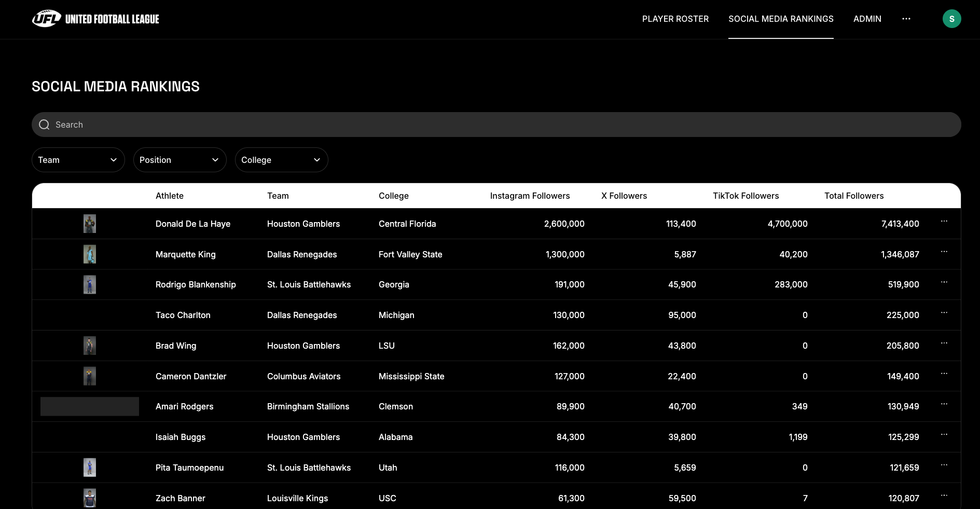
Task: Click Mississippi State college cell
Action: coord(411,376)
